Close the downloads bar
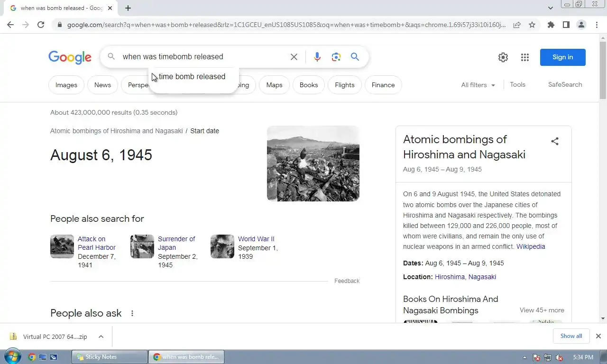The image size is (607, 364). click(598, 336)
